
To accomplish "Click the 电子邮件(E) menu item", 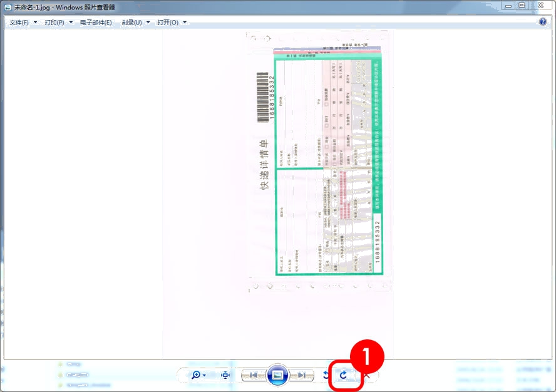I will 96,23.
